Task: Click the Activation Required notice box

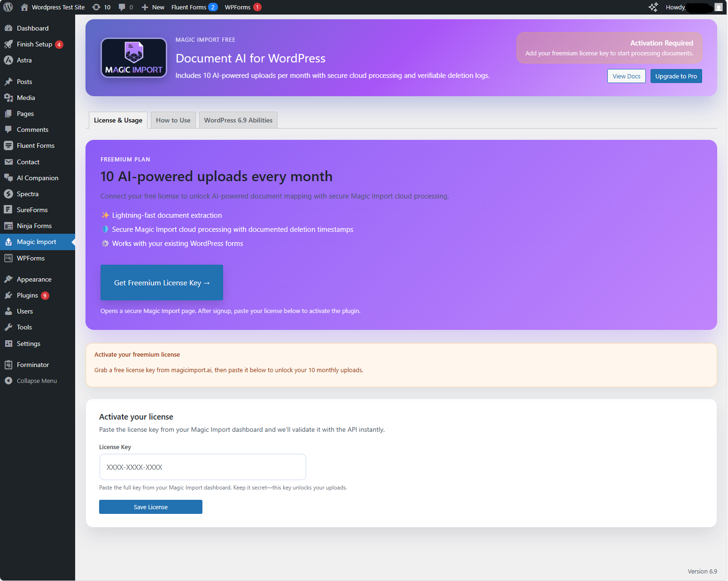Action: 609,48
